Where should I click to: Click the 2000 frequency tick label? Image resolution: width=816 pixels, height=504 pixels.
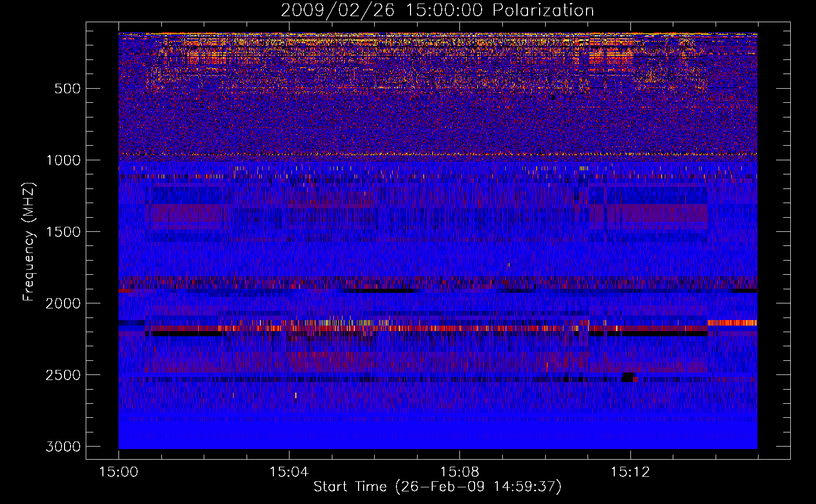tap(63, 303)
